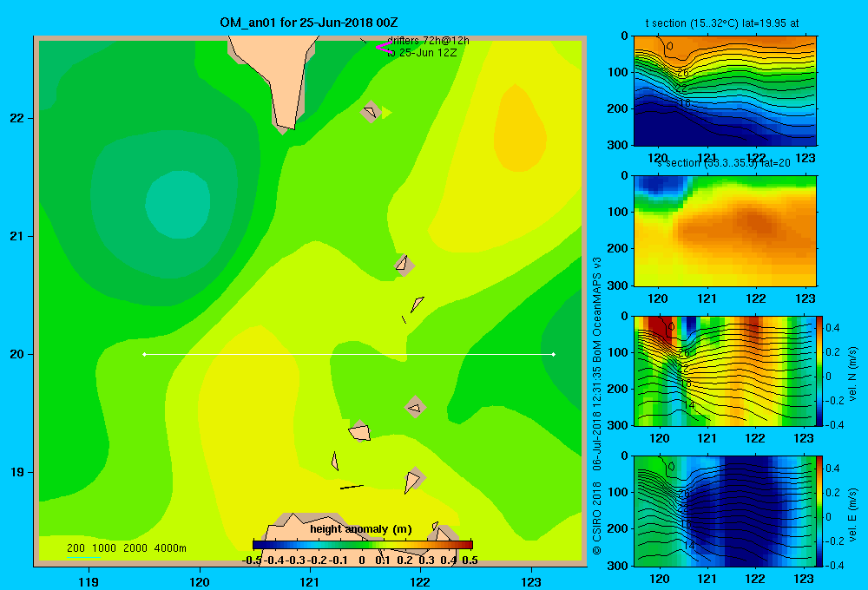
Task: Click longitude label "123" under the vel. N section
Action: [805, 438]
